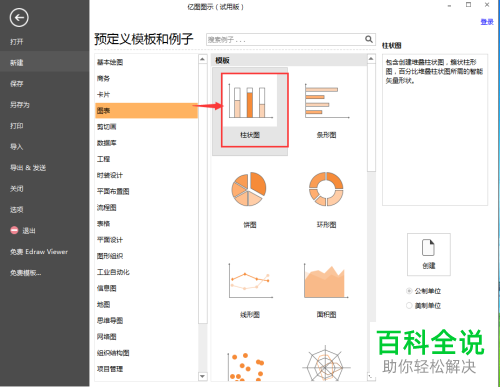The height and width of the screenshot is (387, 500).
Task: Select the 数据库 category
Action: pos(107,143)
